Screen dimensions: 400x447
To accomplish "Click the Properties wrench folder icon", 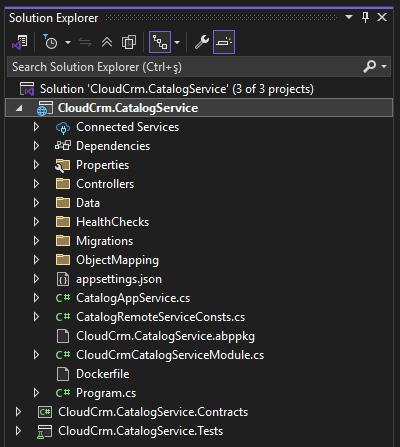I will (x=63, y=165).
